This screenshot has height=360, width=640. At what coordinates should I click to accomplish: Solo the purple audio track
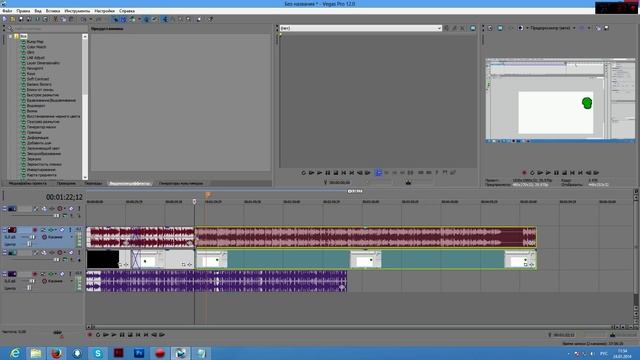click(70, 274)
